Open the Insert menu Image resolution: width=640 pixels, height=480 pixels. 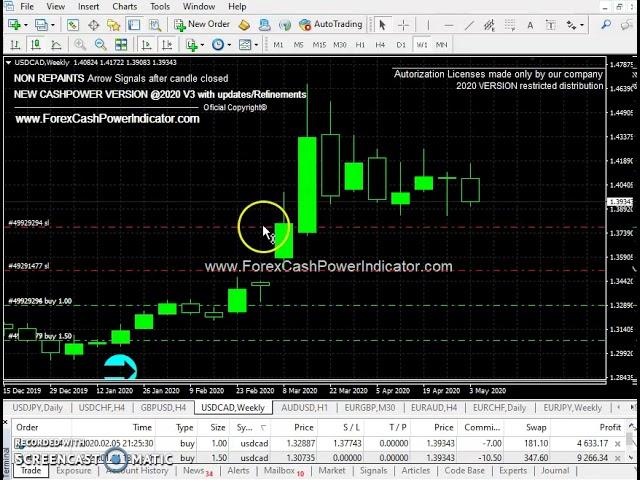tap(88, 7)
